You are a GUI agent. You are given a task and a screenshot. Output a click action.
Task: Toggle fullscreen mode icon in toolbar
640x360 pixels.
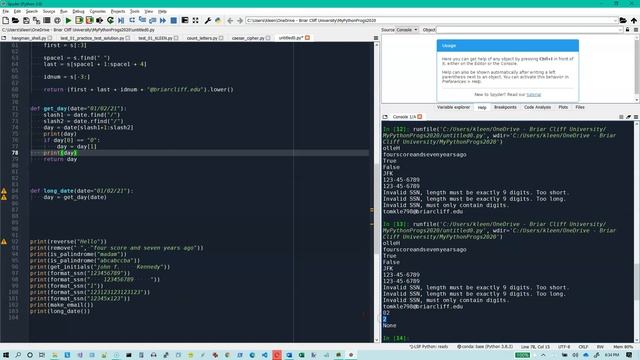196,20
